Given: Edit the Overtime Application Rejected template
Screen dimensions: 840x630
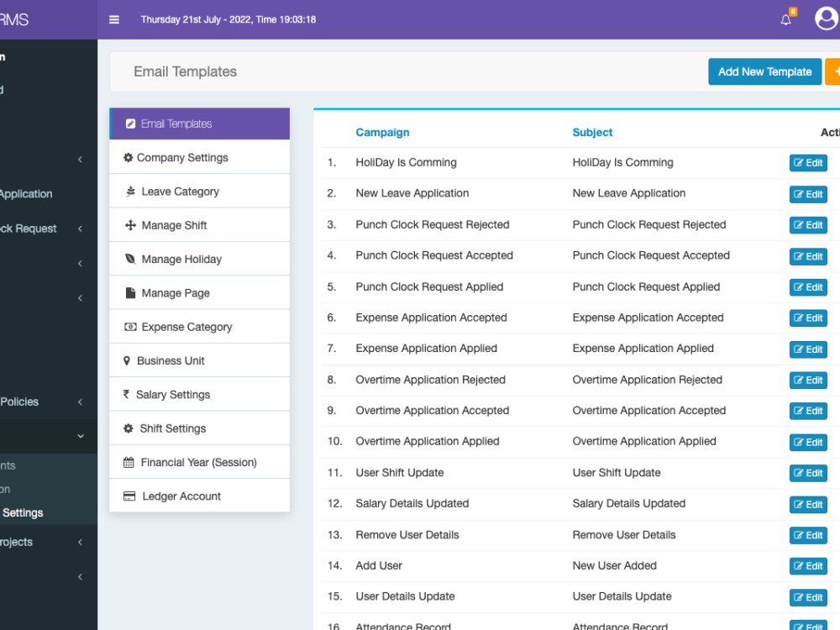Looking at the screenshot, I should coord(808,381).
